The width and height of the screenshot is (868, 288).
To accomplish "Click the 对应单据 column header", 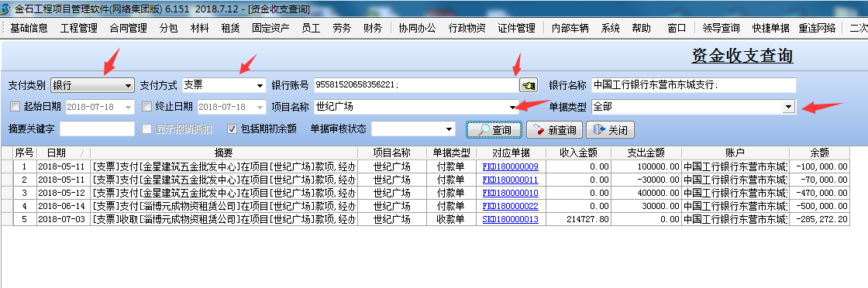I will (x=510, y=153).
